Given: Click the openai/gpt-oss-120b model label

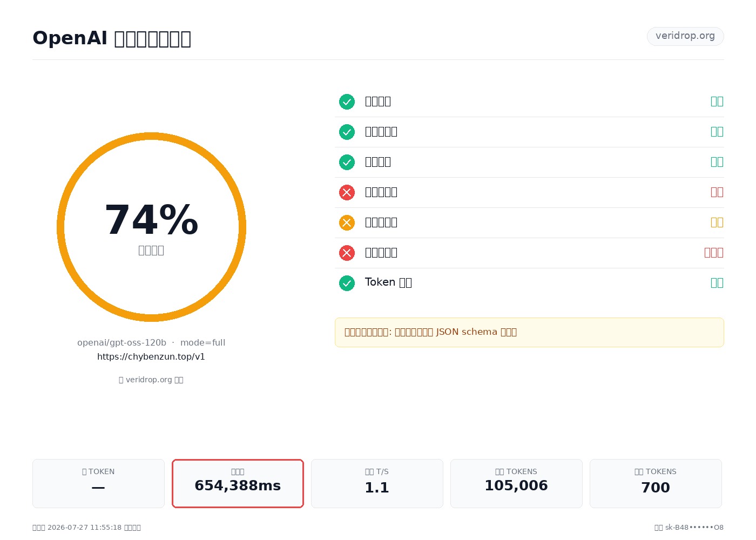Looking at the screenshot, I should [x=122, y=342].
